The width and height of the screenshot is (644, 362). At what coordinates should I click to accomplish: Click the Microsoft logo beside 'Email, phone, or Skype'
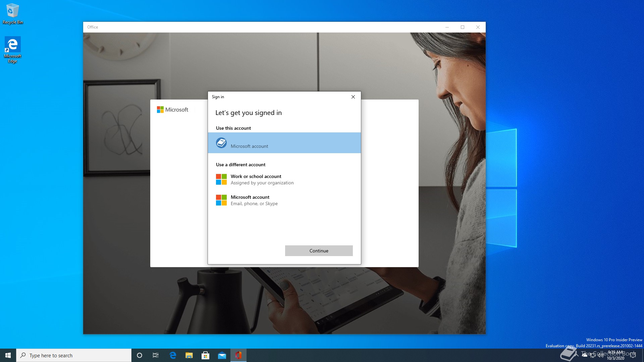[221, 200]
